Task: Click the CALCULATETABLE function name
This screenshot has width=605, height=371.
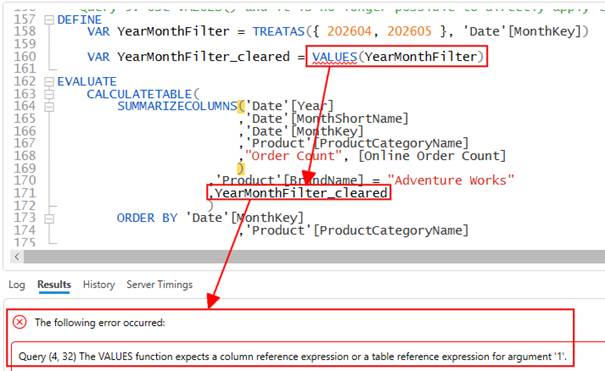Action: point(139,94)
